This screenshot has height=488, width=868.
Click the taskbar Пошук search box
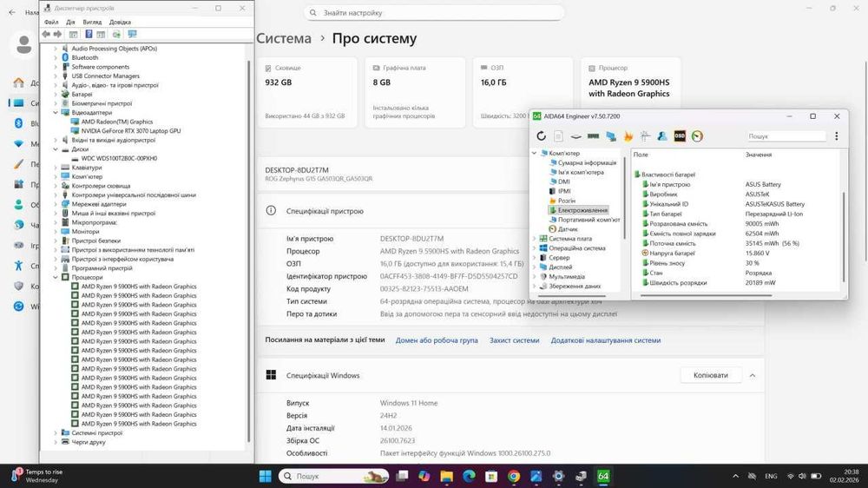click(334, 476)
